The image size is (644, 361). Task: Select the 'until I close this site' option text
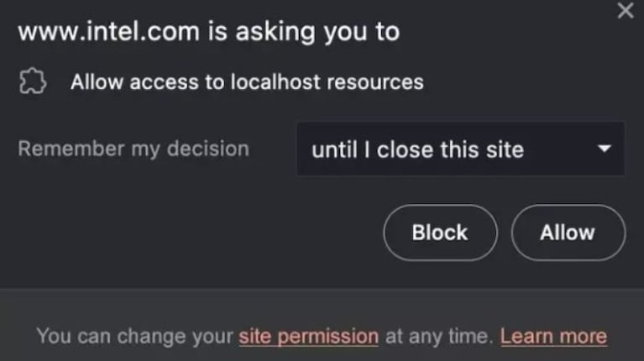(417, 150)
